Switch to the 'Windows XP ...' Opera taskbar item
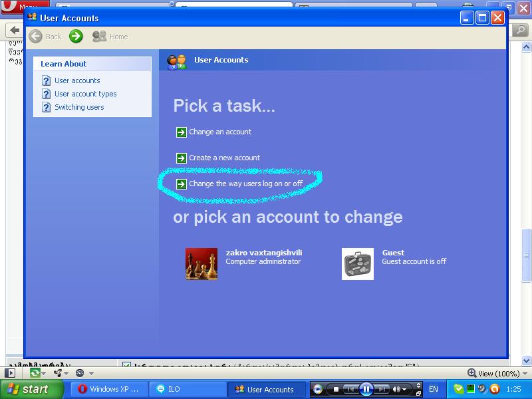The image size is (532, 399). pyautogui.click(x=110, y=389)
